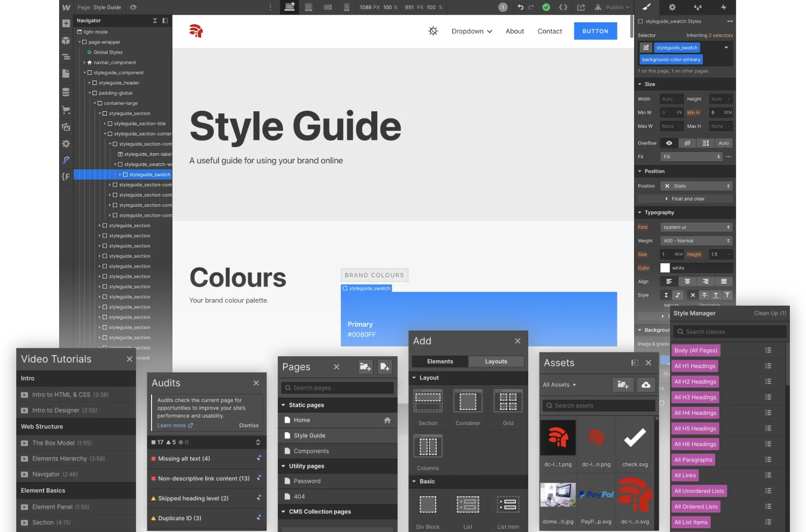806x532 pixels.
Task: Open the Position Static dropdown
Action: (x=696, y=186)
